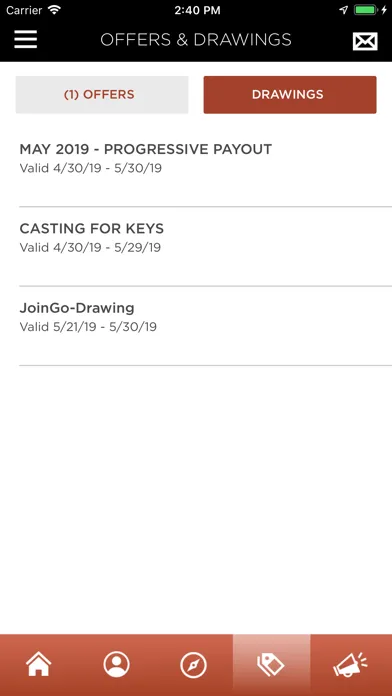Tap the 2:40 PM clock
The height and width of the screenshot is (696, 392).
[197, 10]
